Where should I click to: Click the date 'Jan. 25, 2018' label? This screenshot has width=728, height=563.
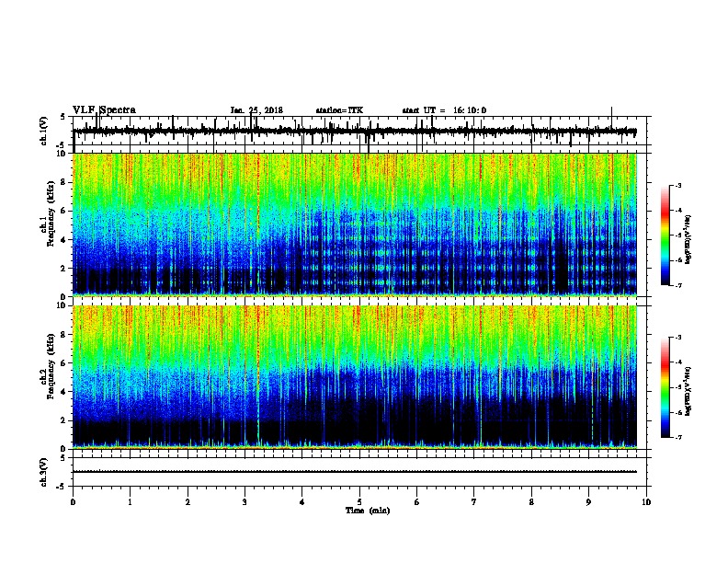(256, 110)
